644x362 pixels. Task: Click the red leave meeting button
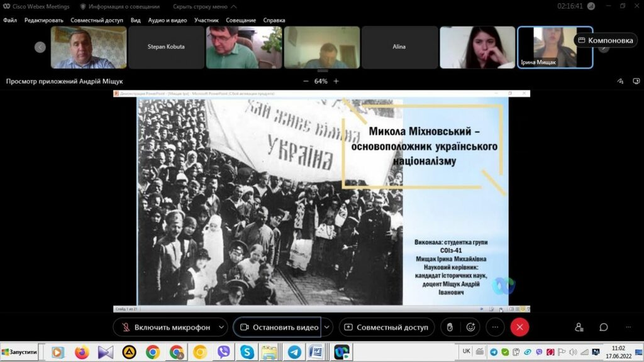(x=519, y=327)
